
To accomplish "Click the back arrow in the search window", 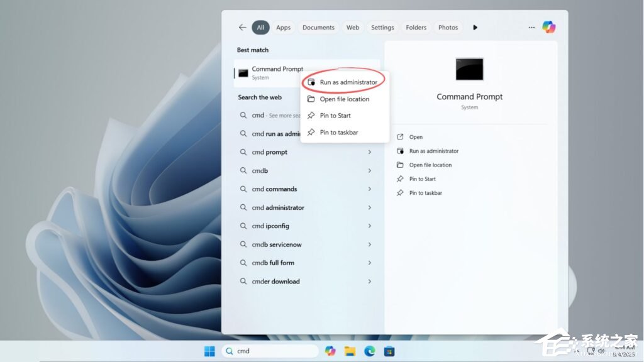I will [x=241, y=27].
